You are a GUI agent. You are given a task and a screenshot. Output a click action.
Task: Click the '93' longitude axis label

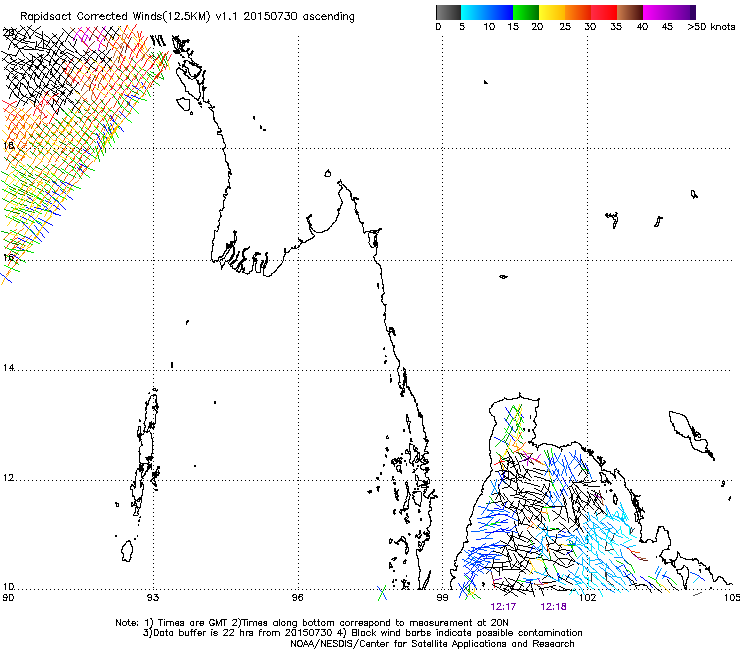tap(152, 598)
